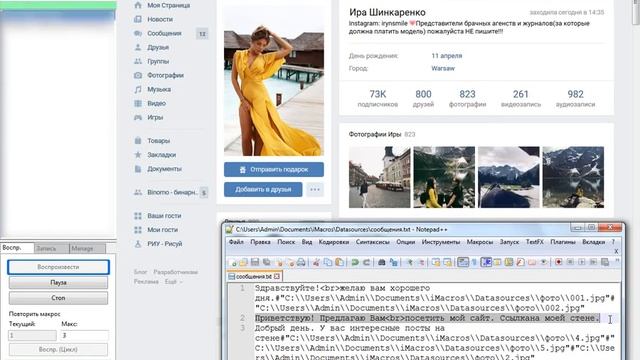640x360 pixels.
Task: Open the three-dots more actions dropdown on profile
Action: point(315,189)
